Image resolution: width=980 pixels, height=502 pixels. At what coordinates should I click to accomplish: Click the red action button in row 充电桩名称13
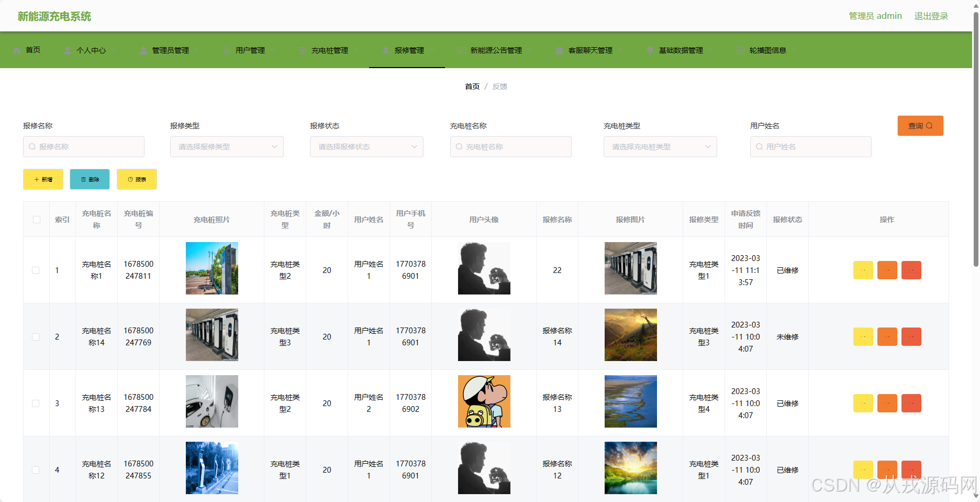coord(911,403)
